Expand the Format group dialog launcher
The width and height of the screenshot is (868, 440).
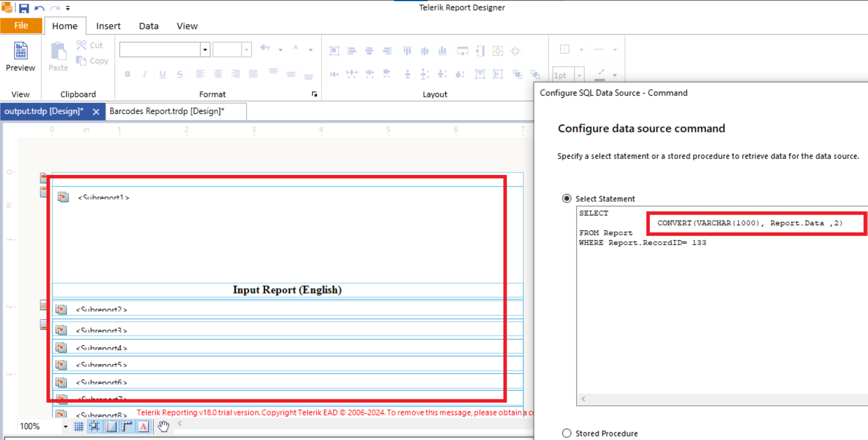point(314,94)
